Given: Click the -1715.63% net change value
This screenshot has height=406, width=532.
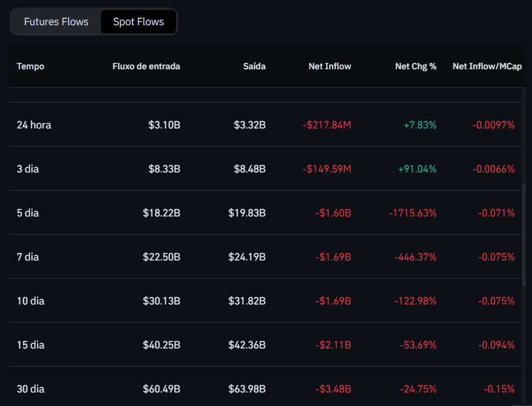Looking at the screenshot, I should (412, 213).
